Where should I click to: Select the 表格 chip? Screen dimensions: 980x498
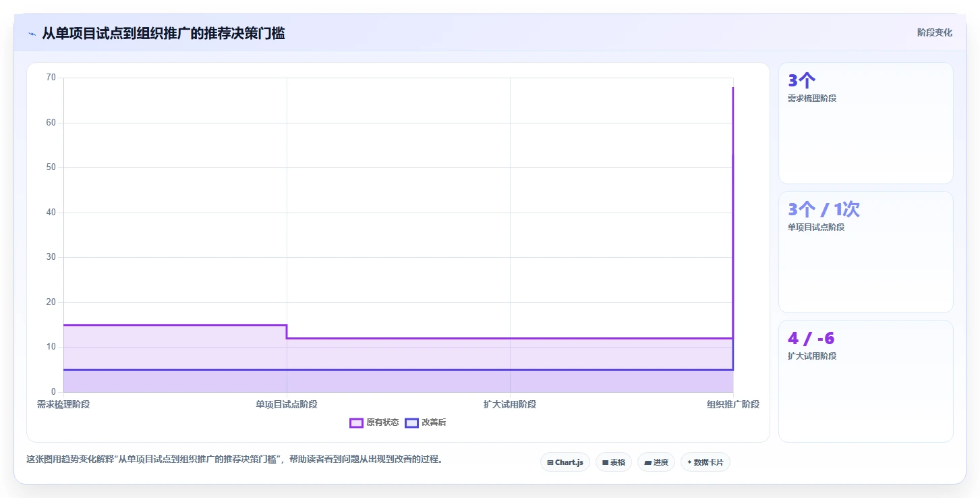click(x=614, y=462)
